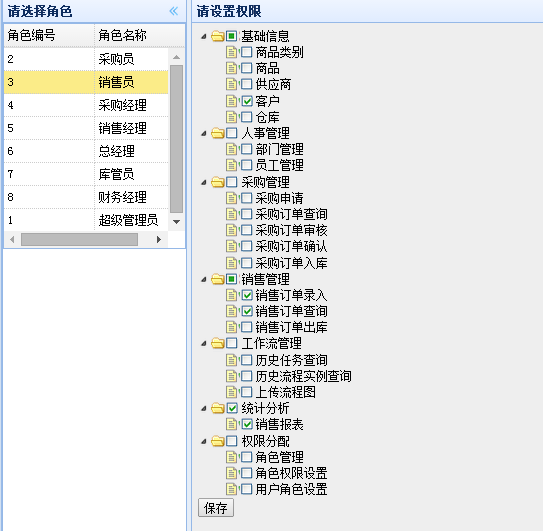Collapse the 基础信息 tree node
543x531 pixels.
point(204,36)
